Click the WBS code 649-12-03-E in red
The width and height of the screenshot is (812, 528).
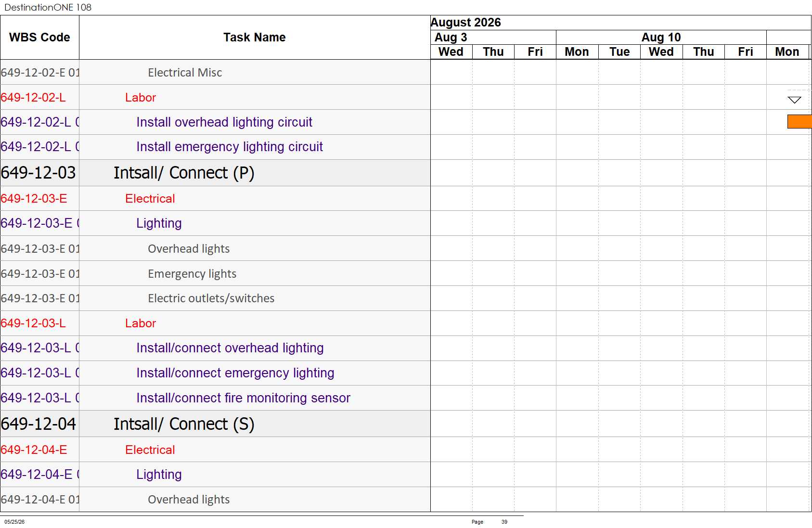(x=34, y=198)
